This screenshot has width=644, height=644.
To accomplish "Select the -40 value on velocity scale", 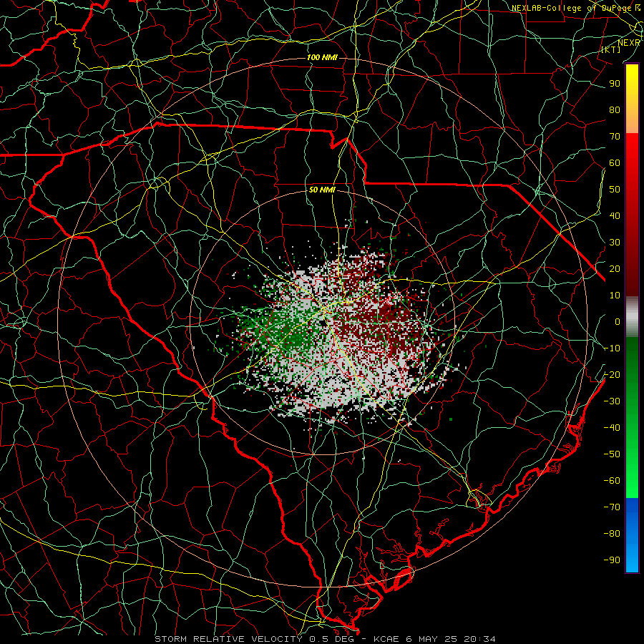I will coord(612,428).
